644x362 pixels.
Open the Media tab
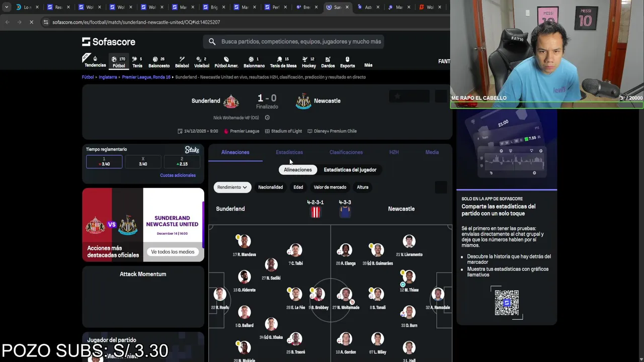click(432, 152)
